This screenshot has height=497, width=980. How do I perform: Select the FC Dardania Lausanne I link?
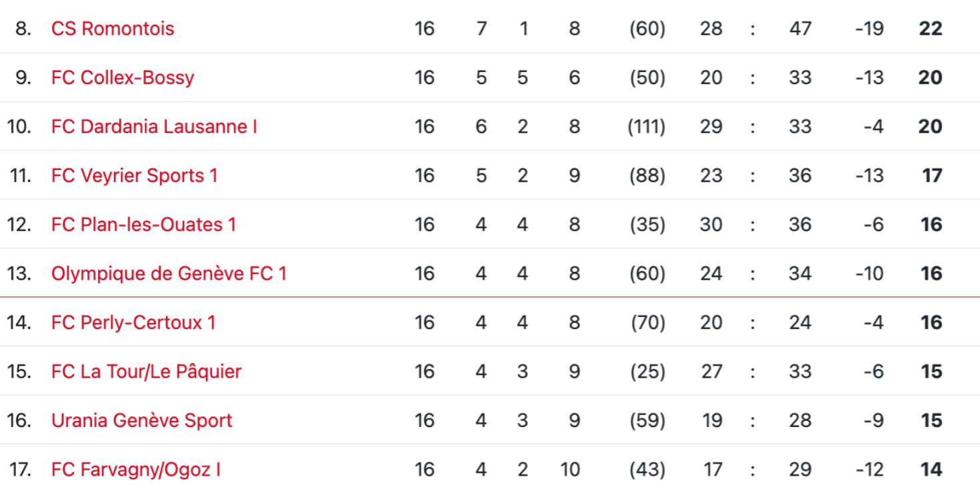[x=154, y=127]
